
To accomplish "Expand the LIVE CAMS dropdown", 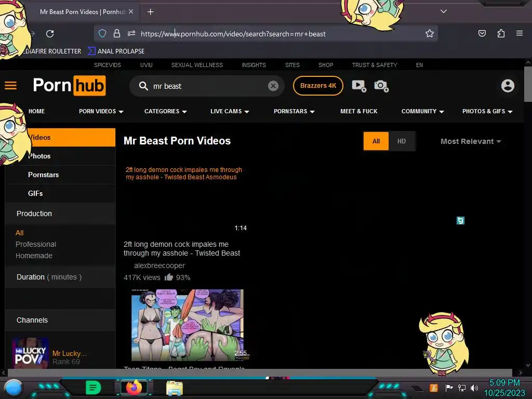I will (230, 111).
